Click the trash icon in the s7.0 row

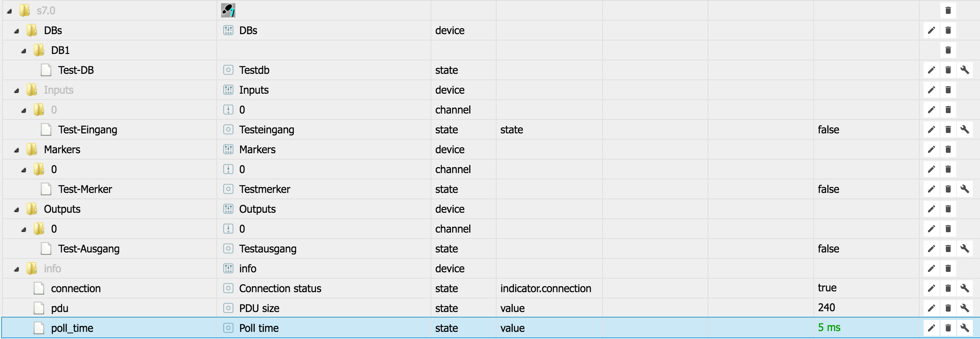[x=948, y=11]
